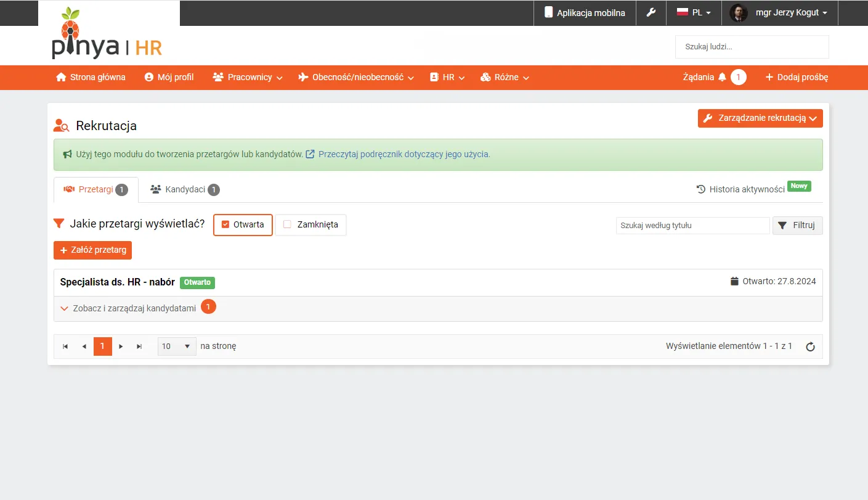Go to the last page of results

[x=139, y=346]
